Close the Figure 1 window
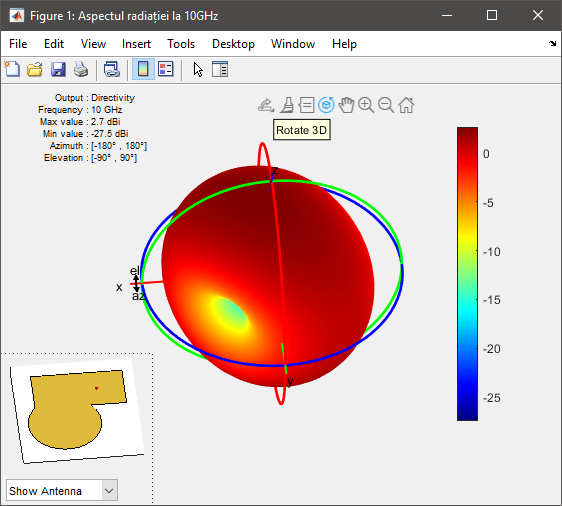Screen dimensions: 562x506 point(538,15)
